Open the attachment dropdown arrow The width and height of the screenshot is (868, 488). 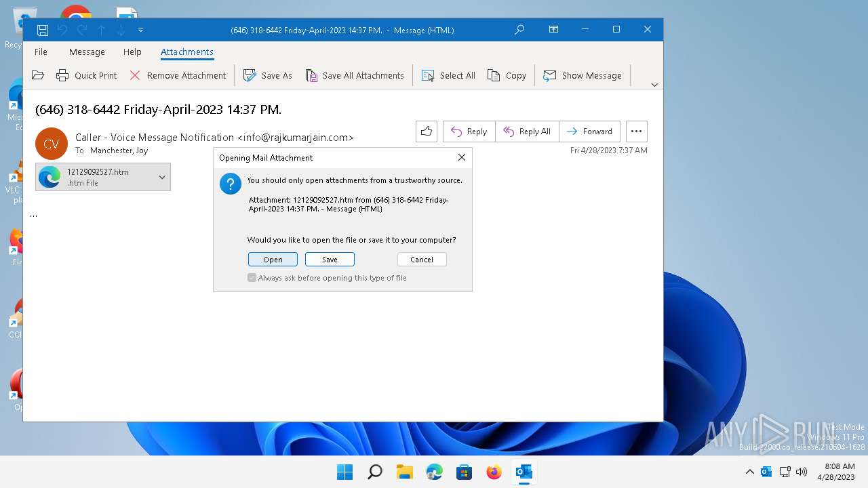pos(162,177)
